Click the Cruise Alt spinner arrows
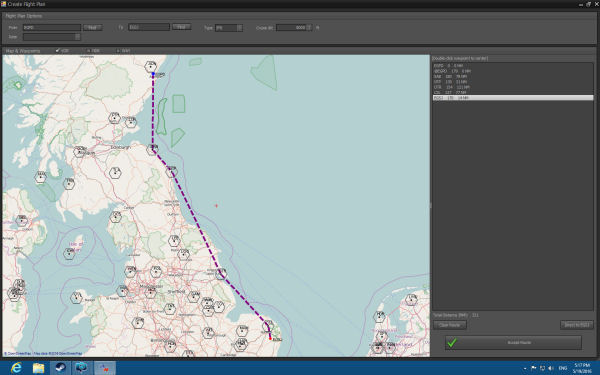Viewport: 600px width, 375px height. pyautogui.click(x=309, y=28)
